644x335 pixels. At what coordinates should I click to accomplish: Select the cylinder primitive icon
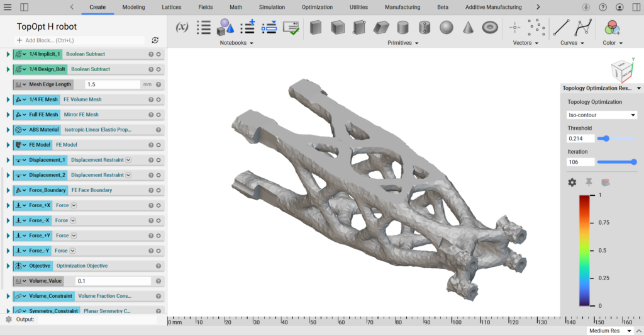pyautogui.click(x=402, y=28)
